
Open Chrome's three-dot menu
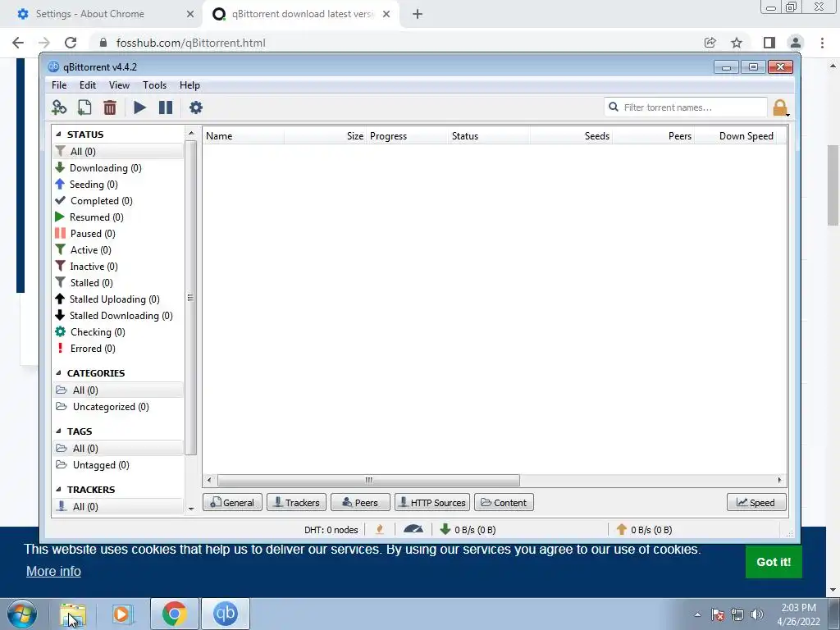(x=822, y=43)
